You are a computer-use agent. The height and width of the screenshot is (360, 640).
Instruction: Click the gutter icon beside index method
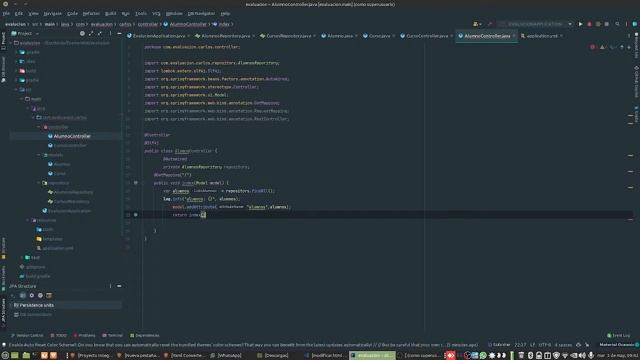click(136, 183)
